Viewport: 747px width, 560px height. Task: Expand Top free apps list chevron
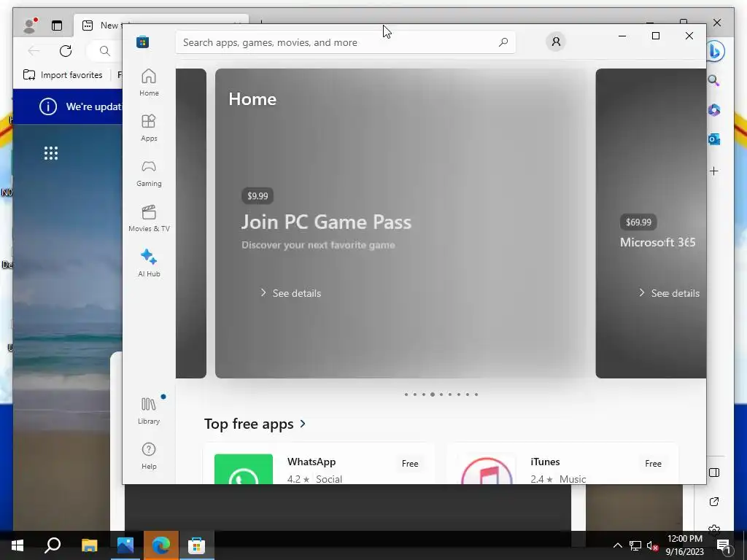[x=303, y=424]
